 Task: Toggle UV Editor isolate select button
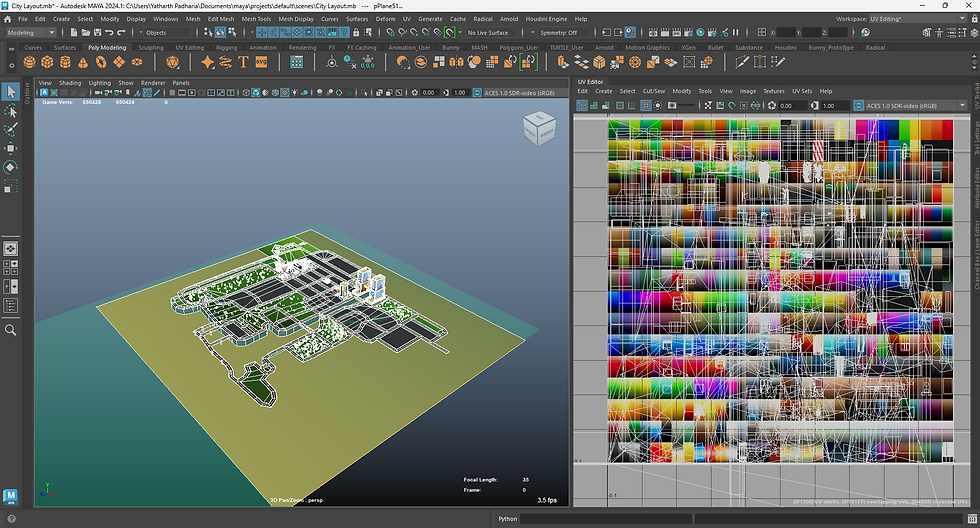point(658,106)
